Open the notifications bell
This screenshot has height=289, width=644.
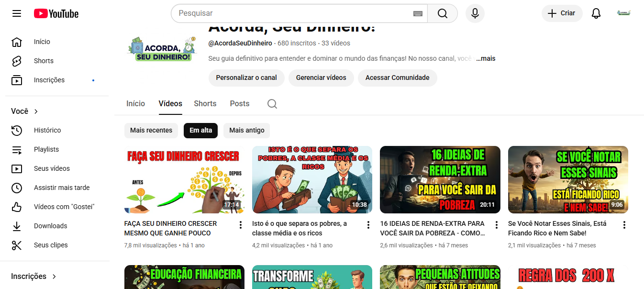(x=596, y=13)
